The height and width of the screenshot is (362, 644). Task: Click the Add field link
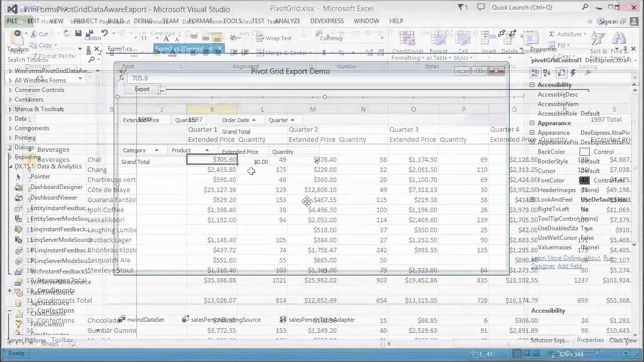[570, 266]
